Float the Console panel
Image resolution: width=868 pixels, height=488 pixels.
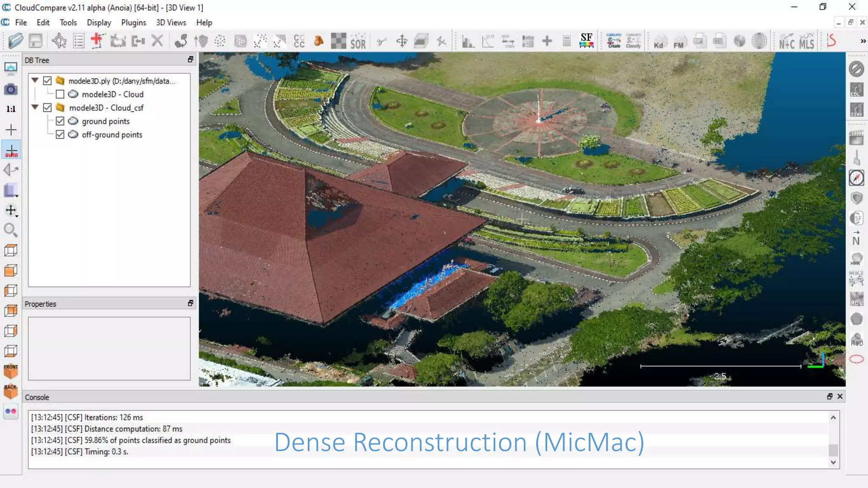click(x=830, y=396)
